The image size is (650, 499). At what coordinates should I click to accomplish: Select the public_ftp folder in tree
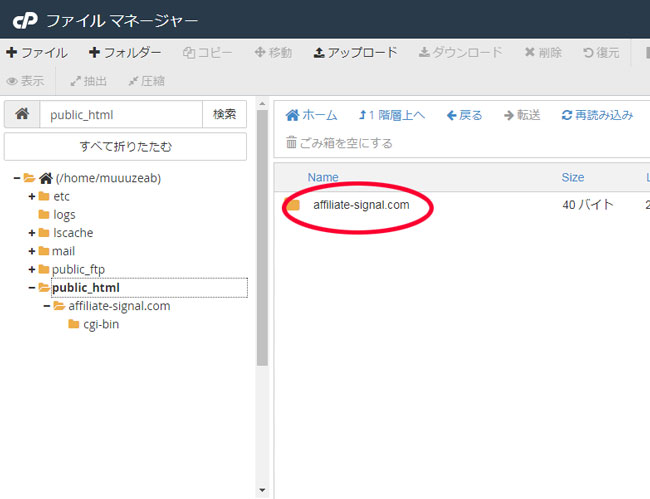pos(78,269)
